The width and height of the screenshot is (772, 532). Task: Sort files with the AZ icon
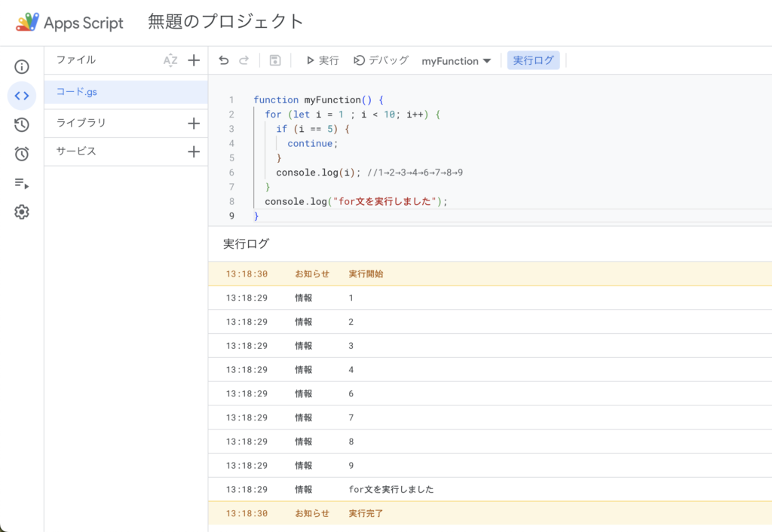[x=170, y=60]
